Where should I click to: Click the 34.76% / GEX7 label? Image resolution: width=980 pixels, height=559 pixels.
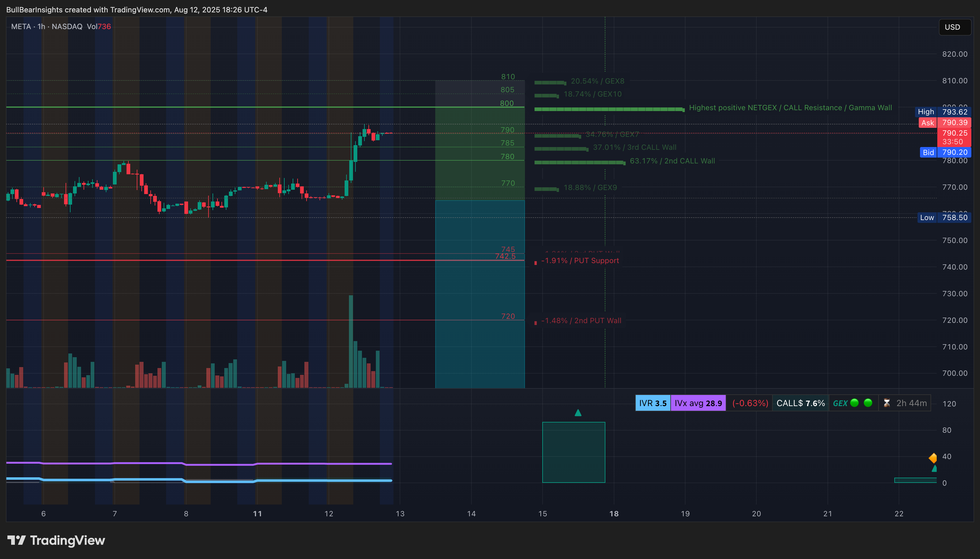click(x=612, y=134)
